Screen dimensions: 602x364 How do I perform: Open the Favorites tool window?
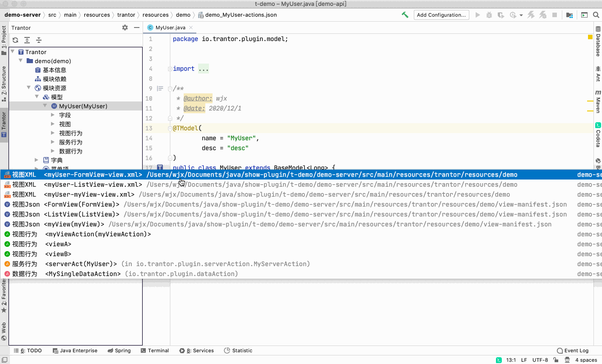[4, 295]
